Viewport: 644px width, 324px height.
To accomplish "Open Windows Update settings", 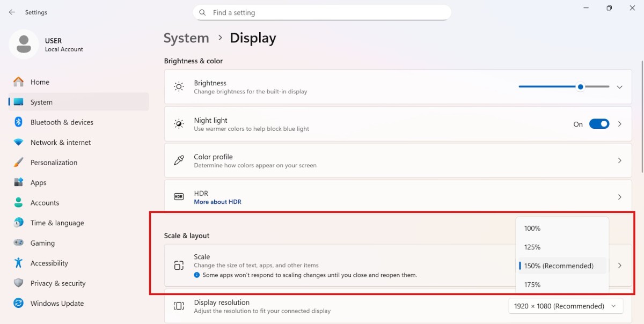I will [55, 303].
